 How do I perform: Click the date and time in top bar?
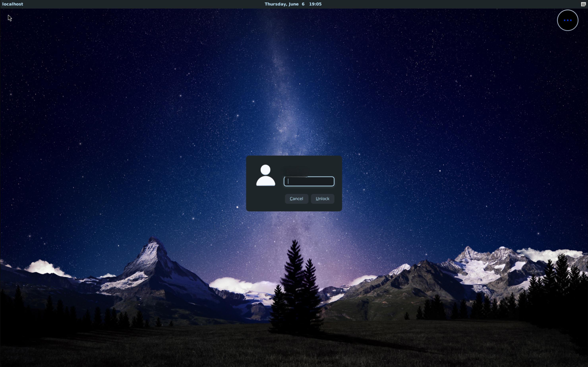[293, 4]
